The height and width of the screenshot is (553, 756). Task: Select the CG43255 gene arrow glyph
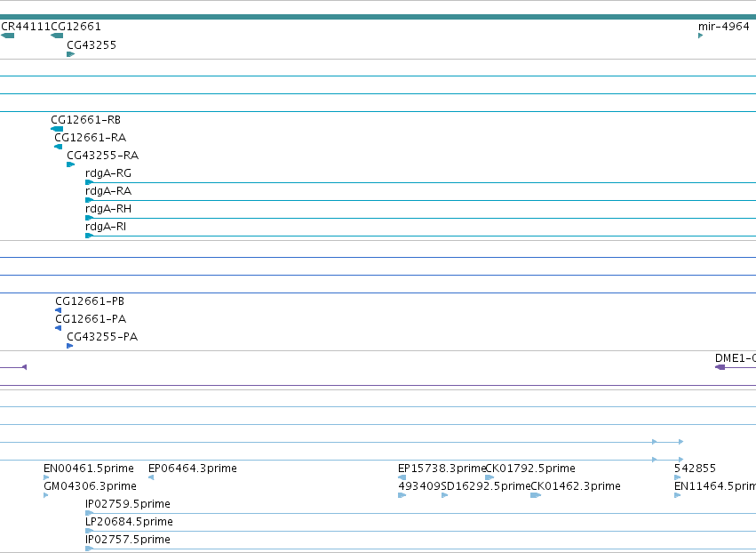pos(70,54)
